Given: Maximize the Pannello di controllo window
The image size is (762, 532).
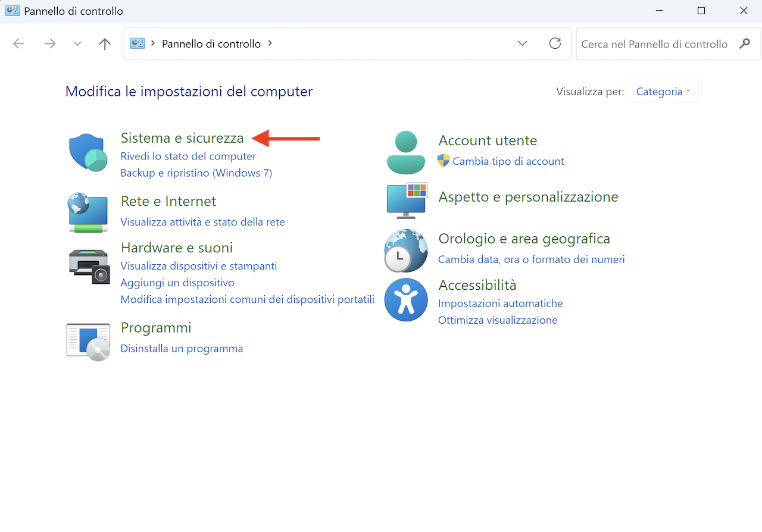Looking at the screenshot, I should pyautogui.click(x=701, y=11).
